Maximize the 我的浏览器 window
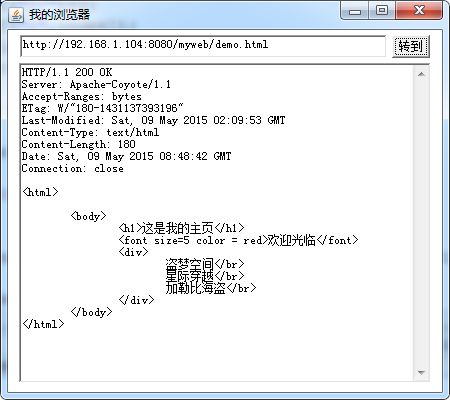 [x=382, y=11]
